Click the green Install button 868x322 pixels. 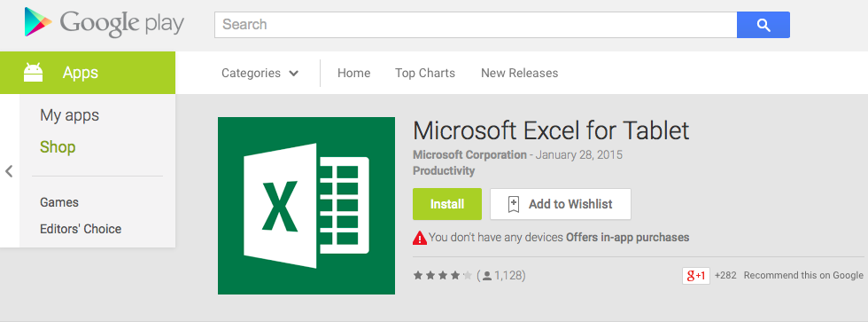pos(447,204)
